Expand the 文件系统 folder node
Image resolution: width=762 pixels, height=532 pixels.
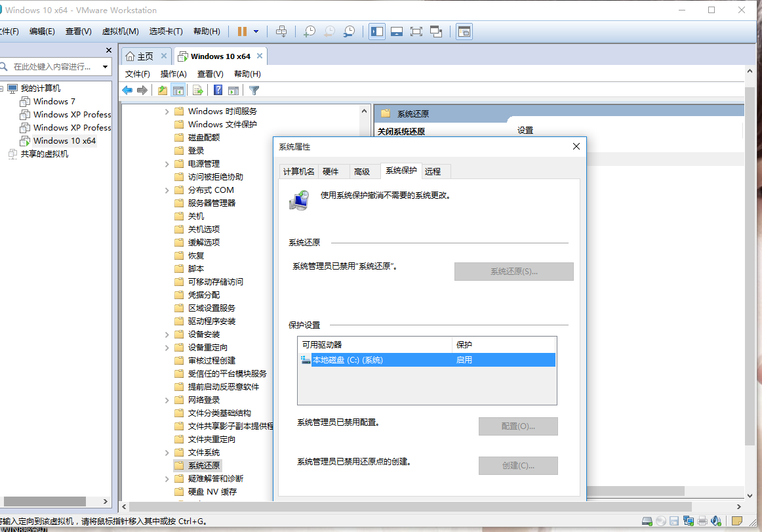[x=167, y=453]
